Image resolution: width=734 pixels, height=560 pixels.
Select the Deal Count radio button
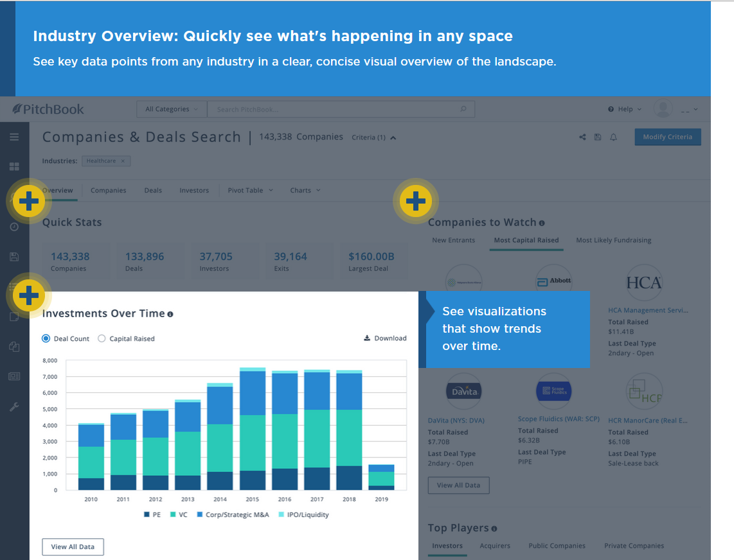tap(46, 338)
